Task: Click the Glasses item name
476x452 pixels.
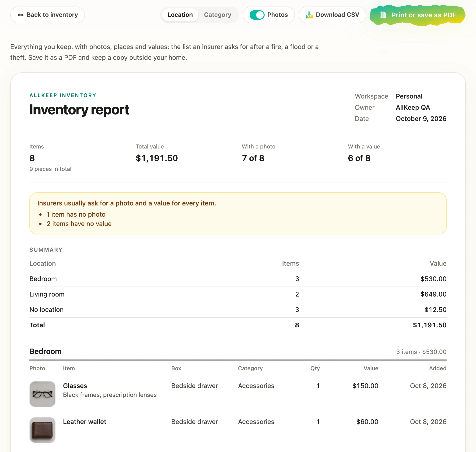Action: point(75,386)
